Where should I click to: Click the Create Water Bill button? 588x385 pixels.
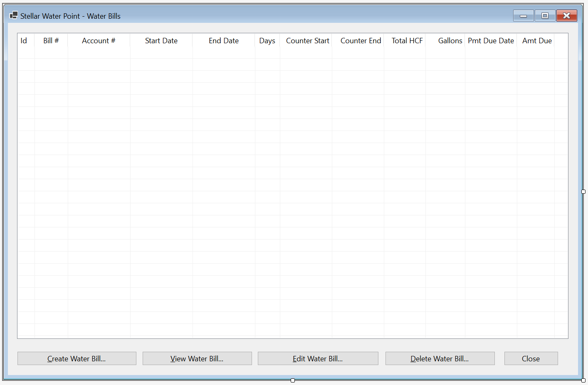point(77,358)
